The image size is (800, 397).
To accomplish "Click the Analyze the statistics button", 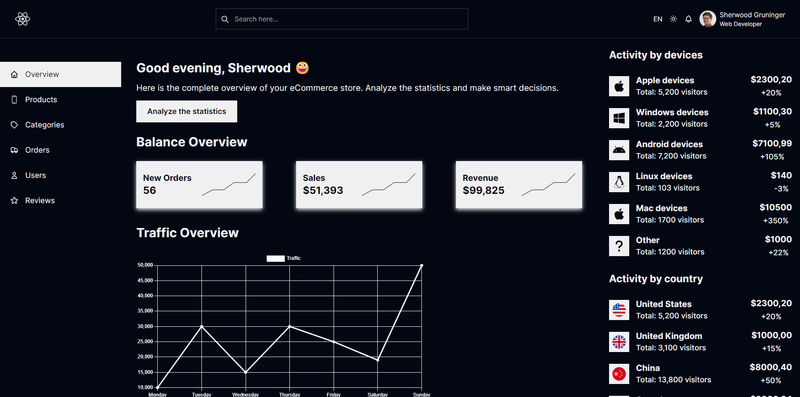I will pos(187,111).
